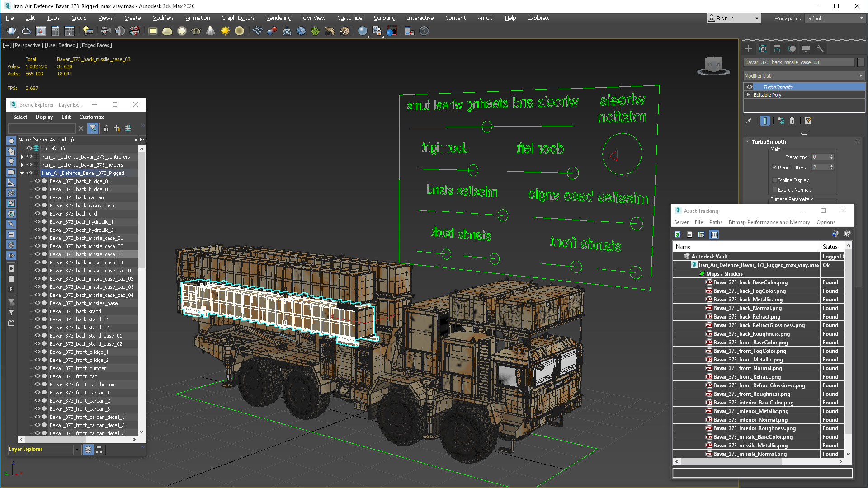Open Asset Tracking Bitmap Performance and Memory menu
This screenshot has height=488, width=868.
tap(769, 222)
